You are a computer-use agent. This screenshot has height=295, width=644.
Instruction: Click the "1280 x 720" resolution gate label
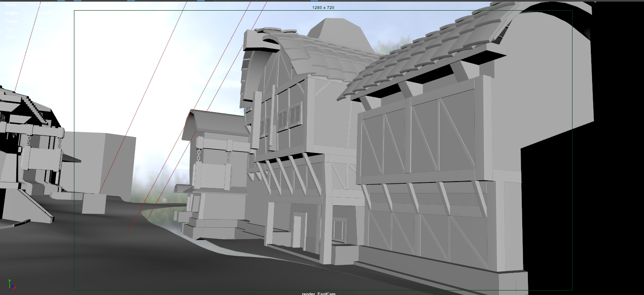[323, 7]
